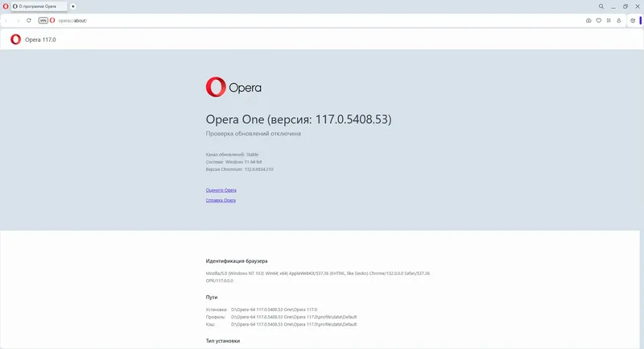The height and width of the screenshot is (349, 644).
Task: Click the Opera 117.0 header logo
Action: pos(15,39)
